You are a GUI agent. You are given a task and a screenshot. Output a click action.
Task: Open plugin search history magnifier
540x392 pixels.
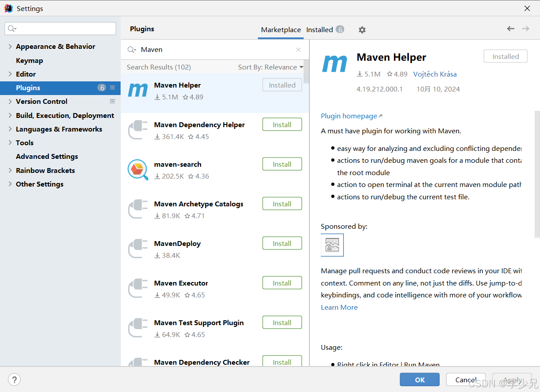132,50
